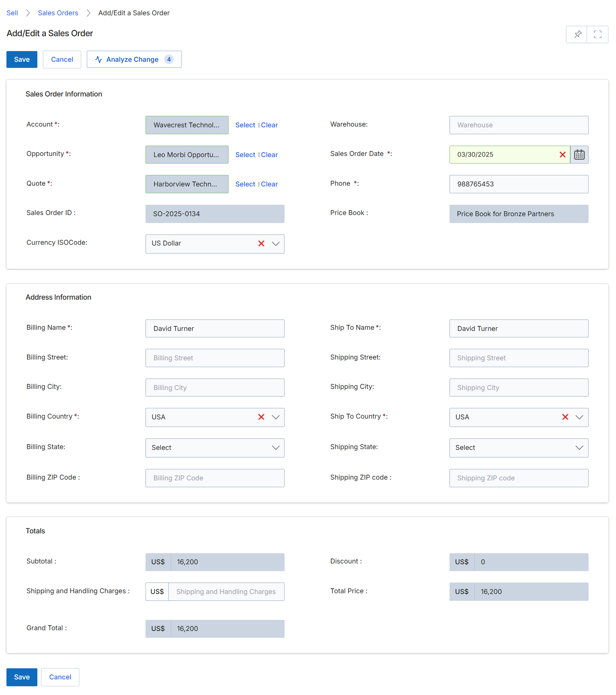
Task: Select an Opportunity via Select link
Action: pyautogui.click(x=245, y=155)
